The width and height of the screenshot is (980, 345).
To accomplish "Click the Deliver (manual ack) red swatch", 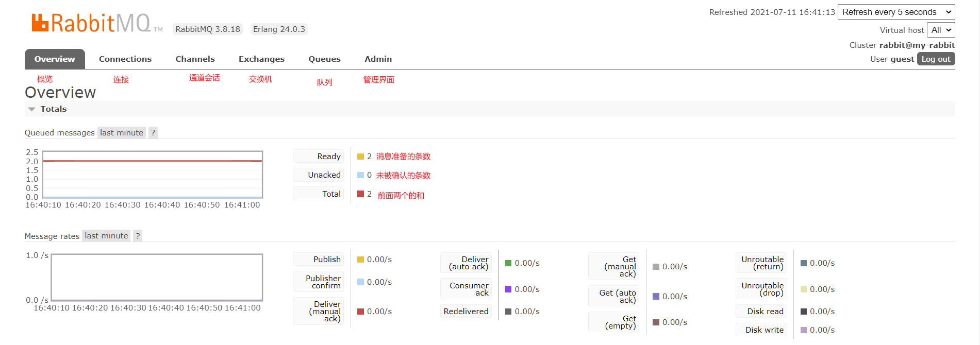I will pyautogui.click(x=360, y=312).
